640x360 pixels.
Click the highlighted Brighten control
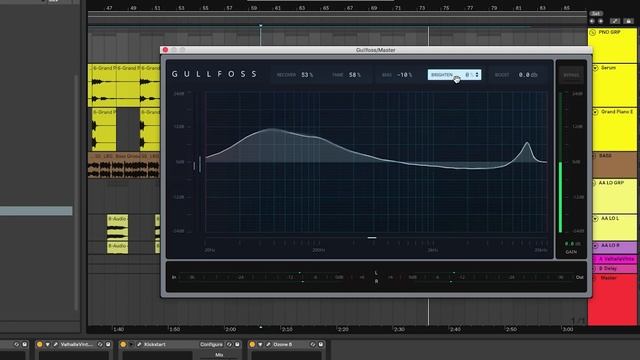coord(454,75)
